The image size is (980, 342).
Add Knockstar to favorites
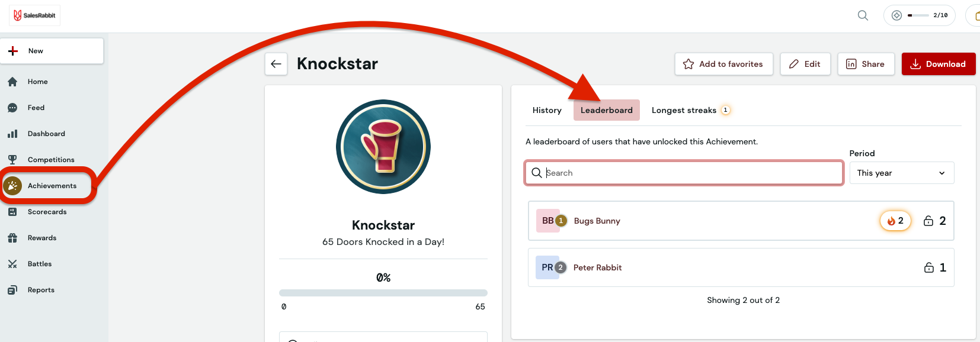[x=723, y=64]
